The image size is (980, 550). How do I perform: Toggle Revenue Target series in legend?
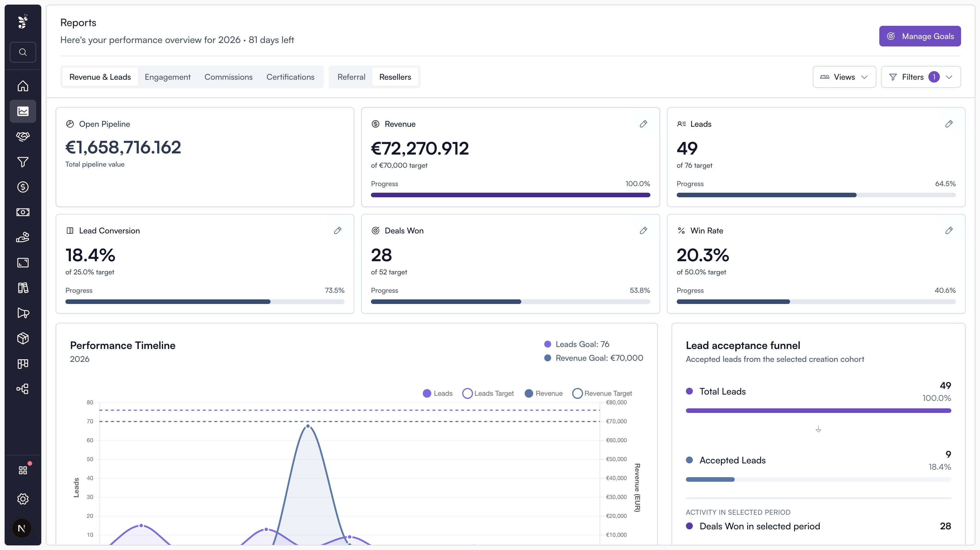(602, 393)
